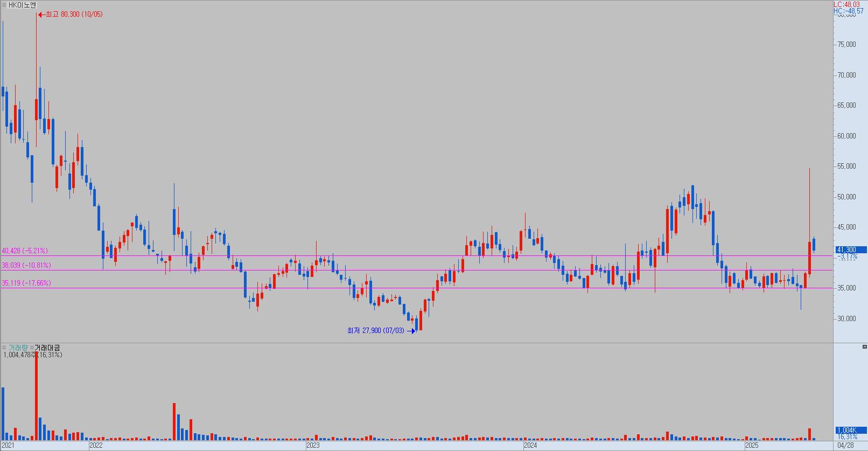Screen dimensions: 868x451
Task: Select the 거래대금 indicator label
Action: pyautogui.click(x=48, y=348)
